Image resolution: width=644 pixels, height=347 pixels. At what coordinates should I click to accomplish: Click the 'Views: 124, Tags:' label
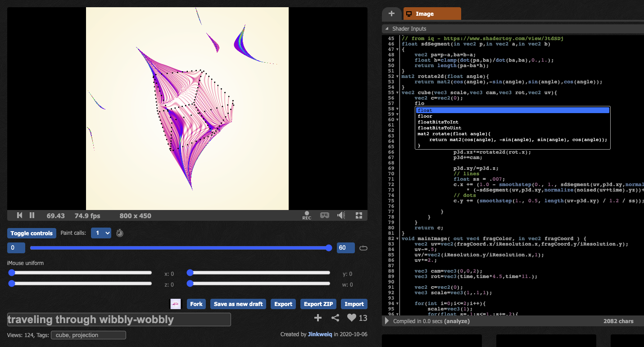click(28, 335)
